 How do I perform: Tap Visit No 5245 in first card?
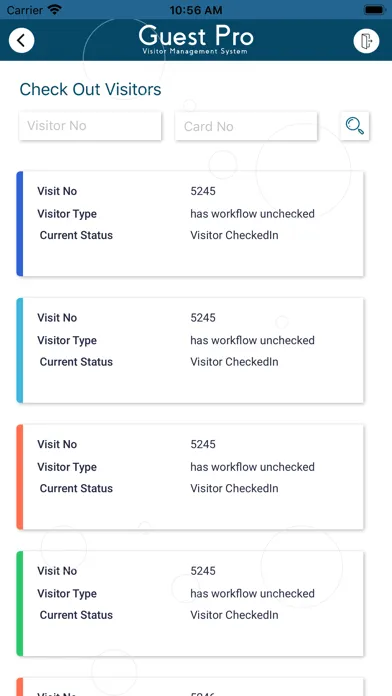(x=203, y=191)
